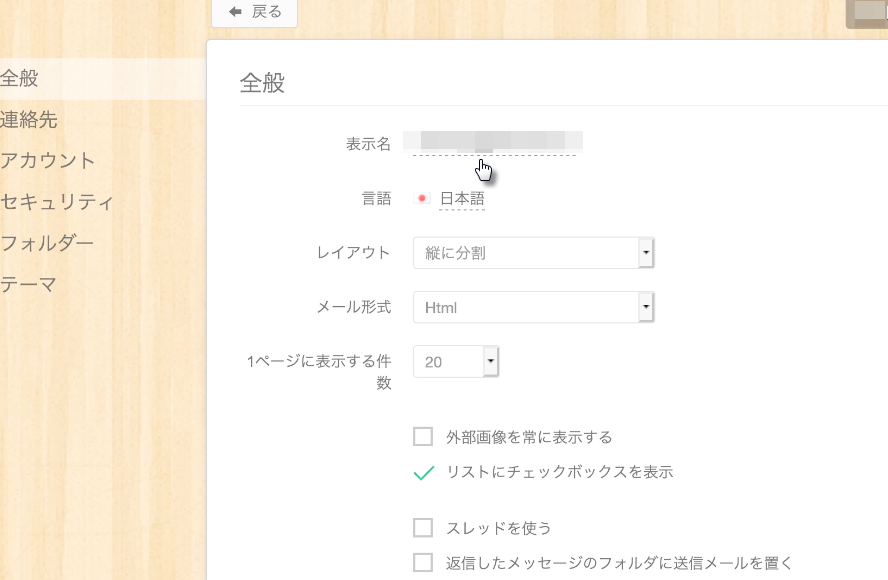888x580 pixels.
Task: Enable 外部画像を常に表示する checkbox
Action: (x=423, y=437)
